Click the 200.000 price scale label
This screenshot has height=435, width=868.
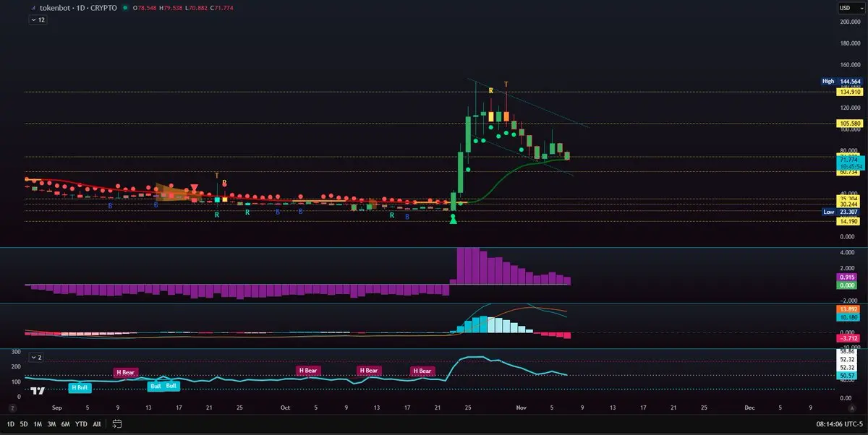[848, 22]
